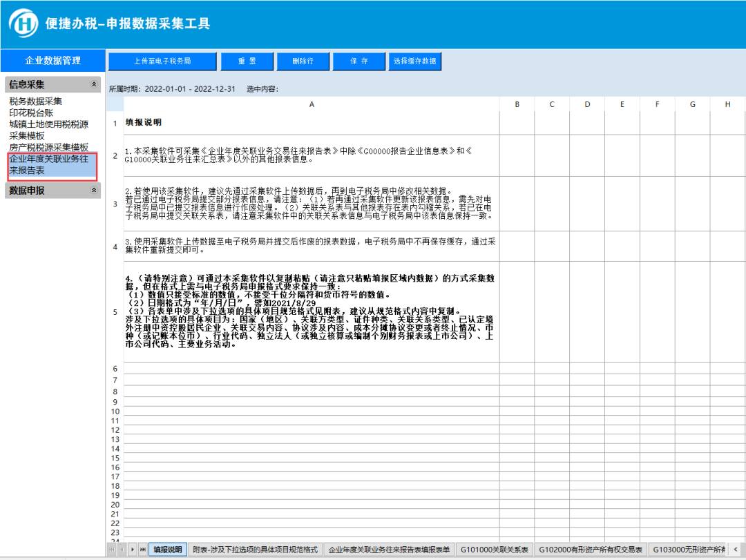Click cell starting with 1.本采集软件可采集
This screenshot has height=560, width=746.
312,155
